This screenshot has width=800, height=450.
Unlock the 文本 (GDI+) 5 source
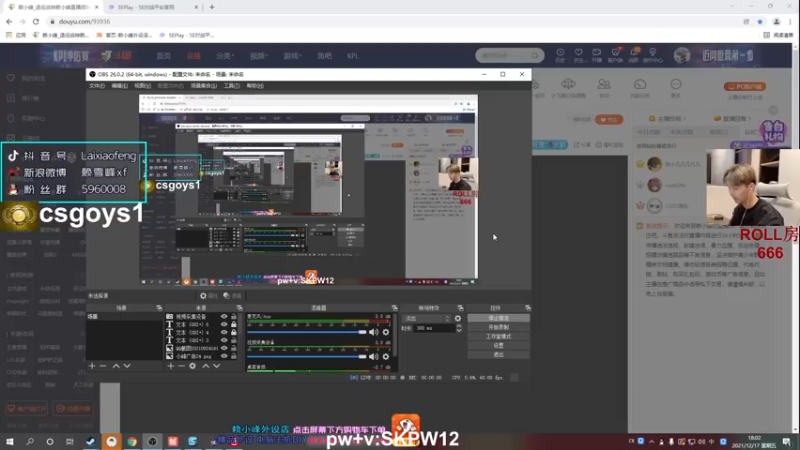(x=234, y=324)
